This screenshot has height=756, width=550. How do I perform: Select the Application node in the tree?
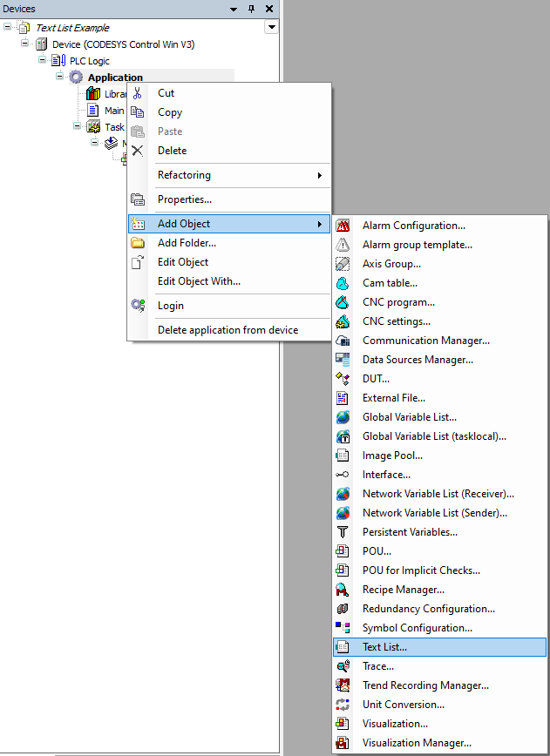coord(115,78)
